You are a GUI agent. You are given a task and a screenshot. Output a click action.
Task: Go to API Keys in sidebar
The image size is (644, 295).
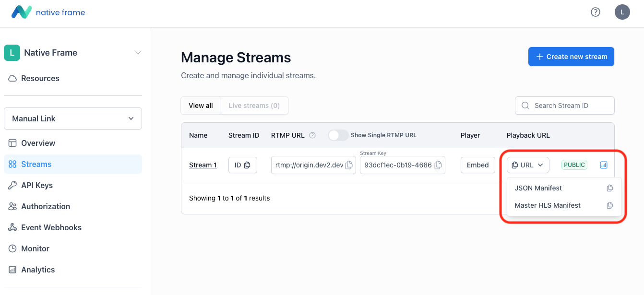point(37,185)
